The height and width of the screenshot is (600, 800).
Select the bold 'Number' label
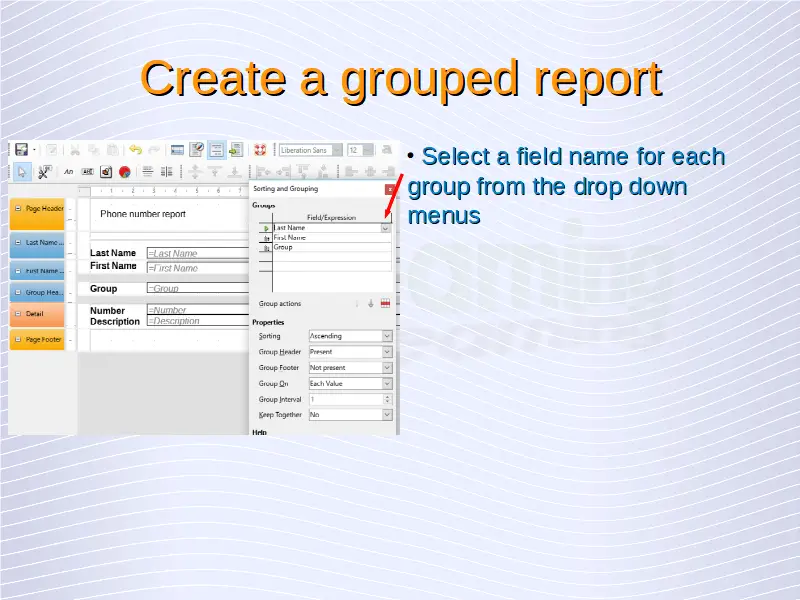click(107, 311)
